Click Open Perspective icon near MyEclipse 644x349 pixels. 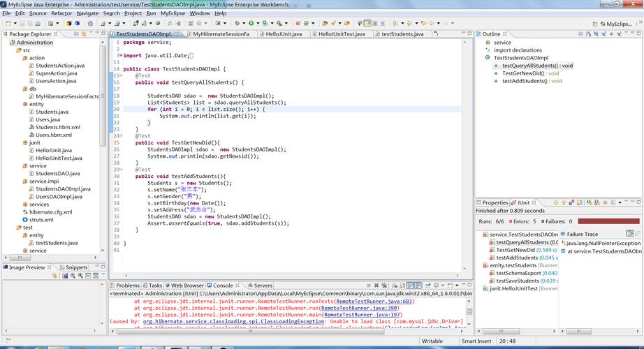[594, 24]
